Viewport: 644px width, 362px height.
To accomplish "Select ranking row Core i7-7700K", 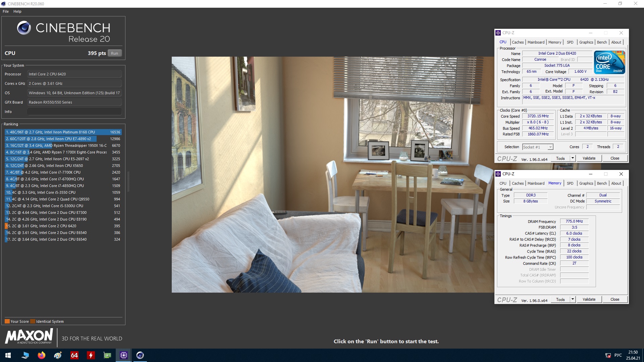I will coord(63,172).
